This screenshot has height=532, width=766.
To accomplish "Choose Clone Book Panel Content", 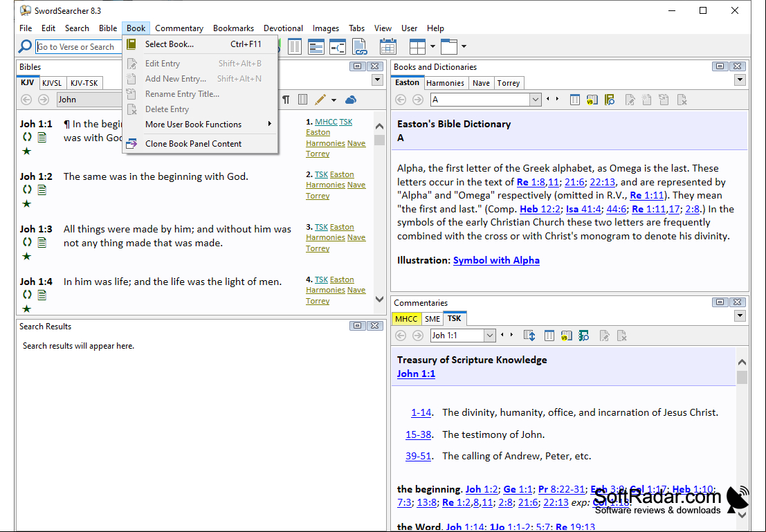I will coord(200,144).
